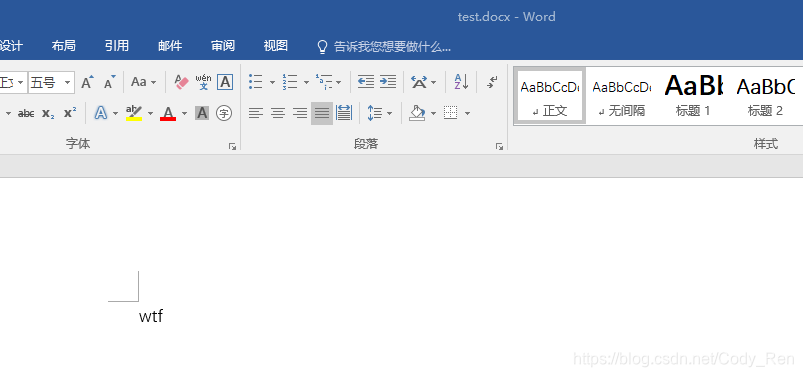The image size is (803, 377).
Task: Switch to the 引用 tab
Action: 117,46
